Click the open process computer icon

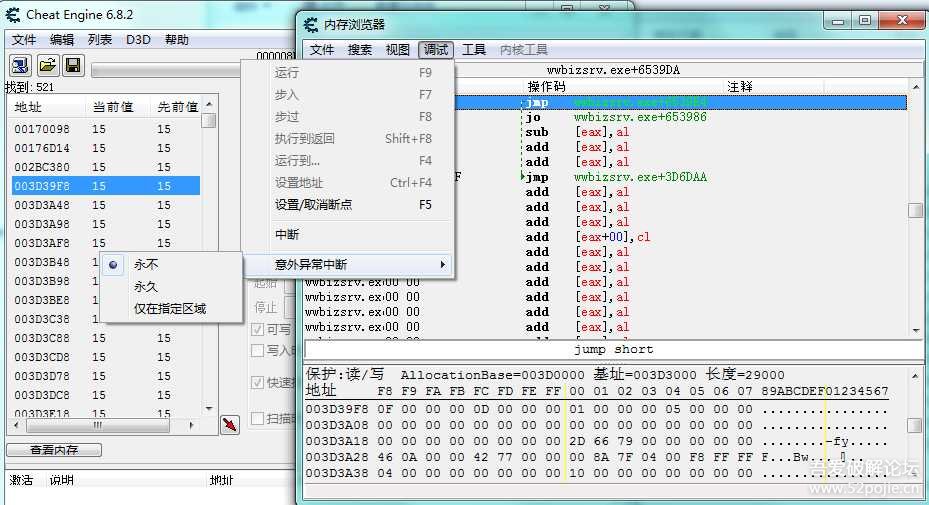(x=20, y=65)
